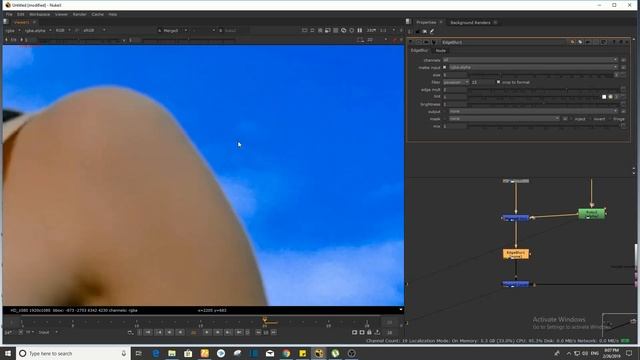
Task: Adjust the edge mult slider
Action: tap(544, 90)
